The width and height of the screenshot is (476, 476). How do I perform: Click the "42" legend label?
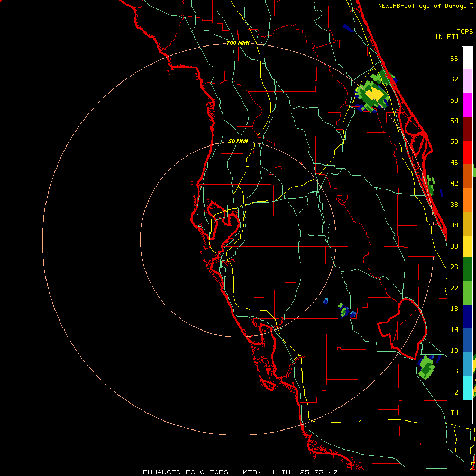pos(454,184)
